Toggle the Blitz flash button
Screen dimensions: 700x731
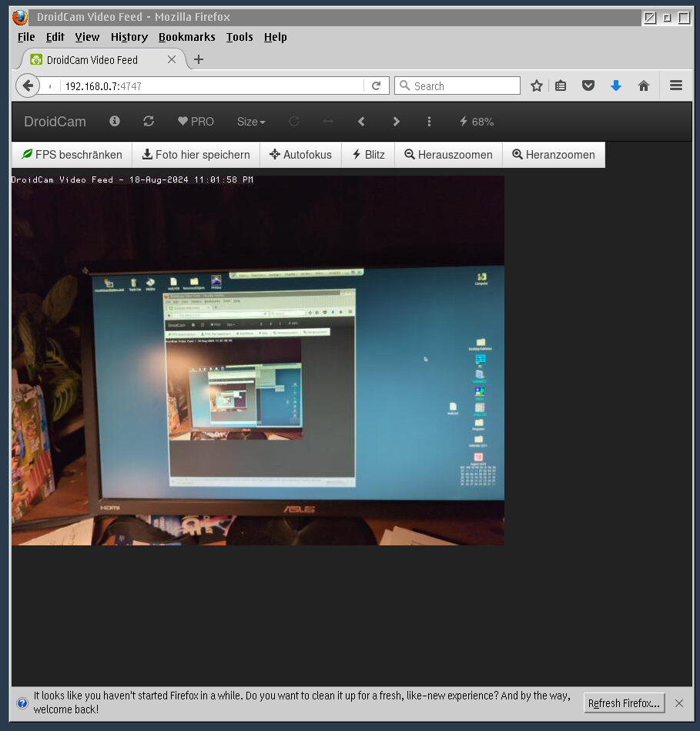pos(368,155)
